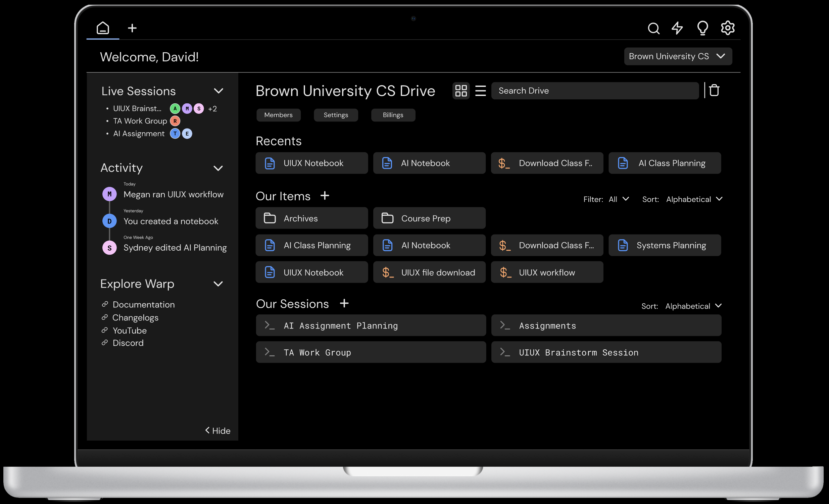The height and width of the screenshot is (504, 829).
Task: Switch to grid view
Action: tap(460, 91)
